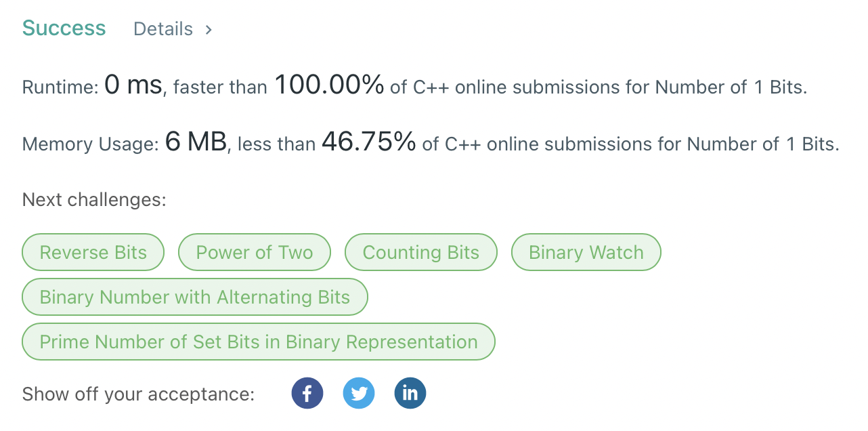Go to the Counting Bits challenge
Screen dimensions: 868x431
point(421,252)
